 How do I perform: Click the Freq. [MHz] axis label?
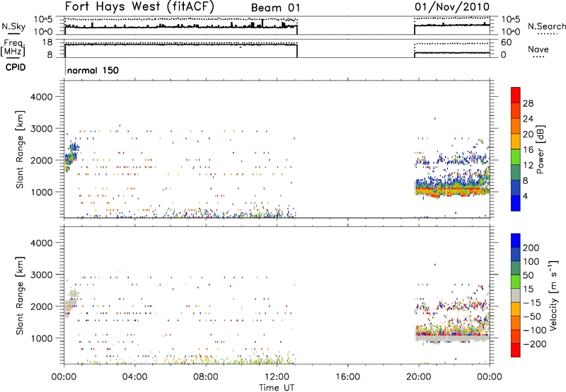pyautogui.click(x=13, y=47)
